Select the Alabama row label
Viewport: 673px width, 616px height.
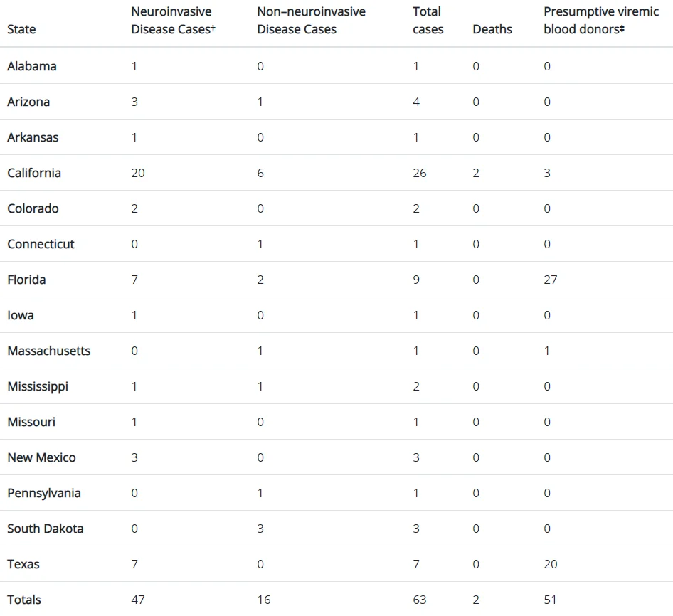(32, 66)
